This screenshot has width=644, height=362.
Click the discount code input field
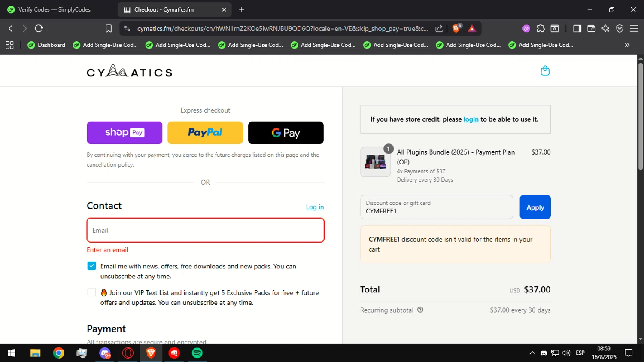click(437, 207)
